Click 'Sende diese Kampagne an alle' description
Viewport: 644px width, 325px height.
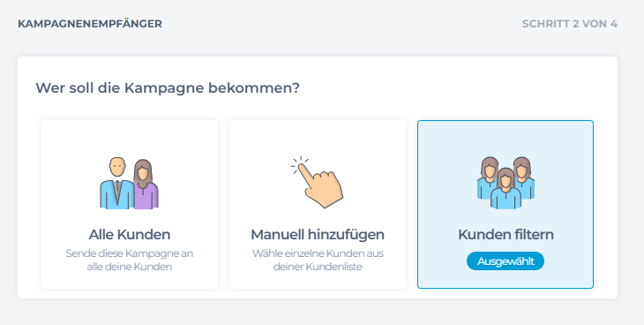click(x=130, y=260)
